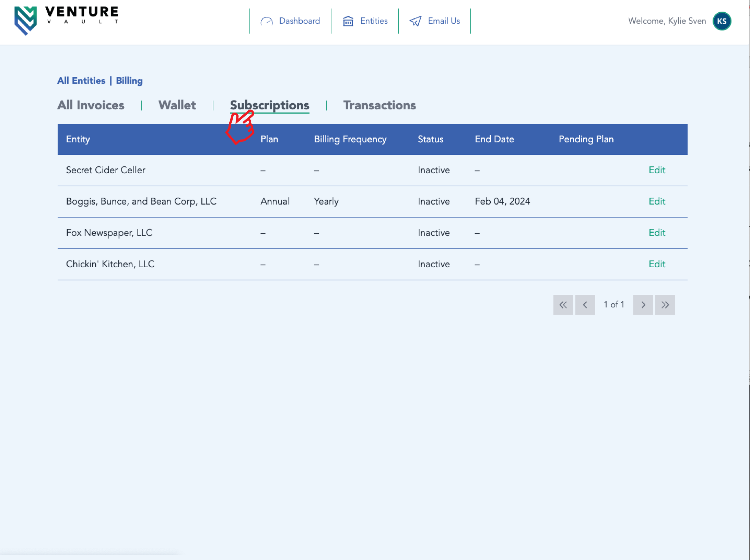
Task: Select the Transactions tab
Action: pos(379,105)
